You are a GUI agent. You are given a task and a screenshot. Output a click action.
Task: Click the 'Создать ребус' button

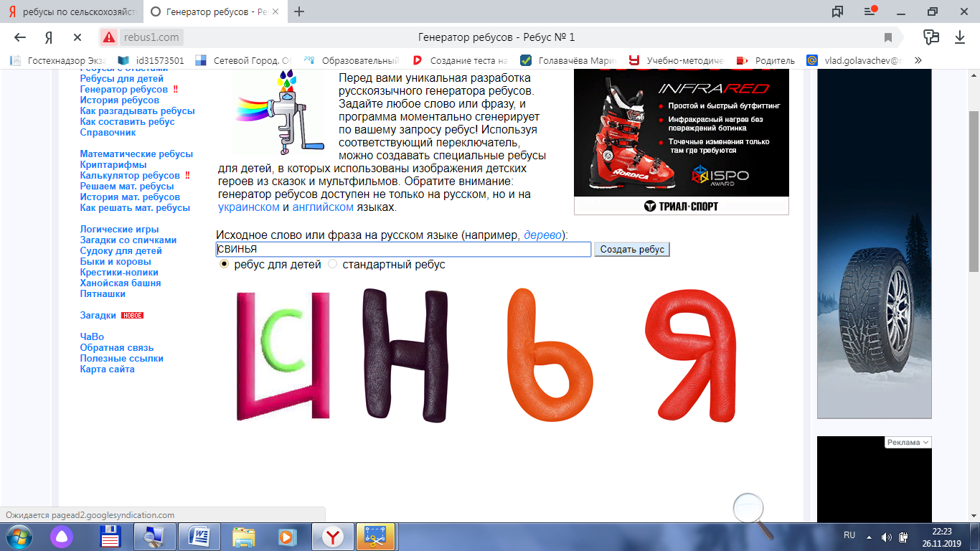632,249
